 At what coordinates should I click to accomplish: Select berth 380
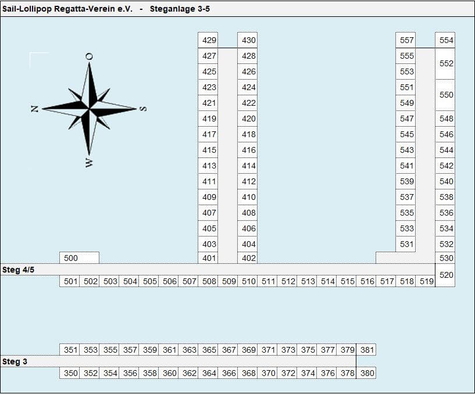(366, 373)
